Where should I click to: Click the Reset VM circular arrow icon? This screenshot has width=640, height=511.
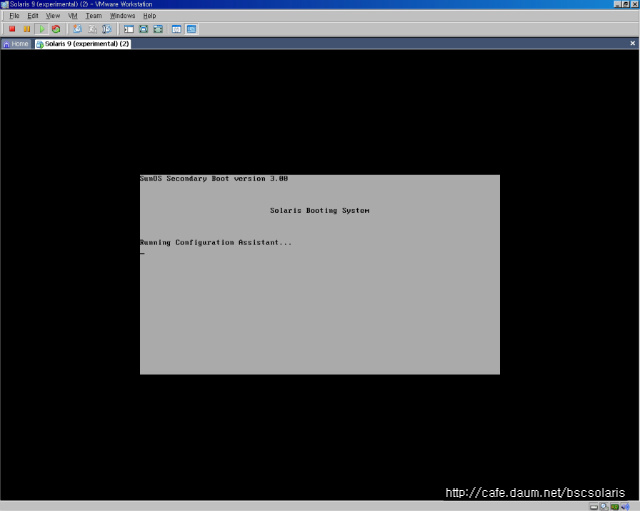coord(56,29)
